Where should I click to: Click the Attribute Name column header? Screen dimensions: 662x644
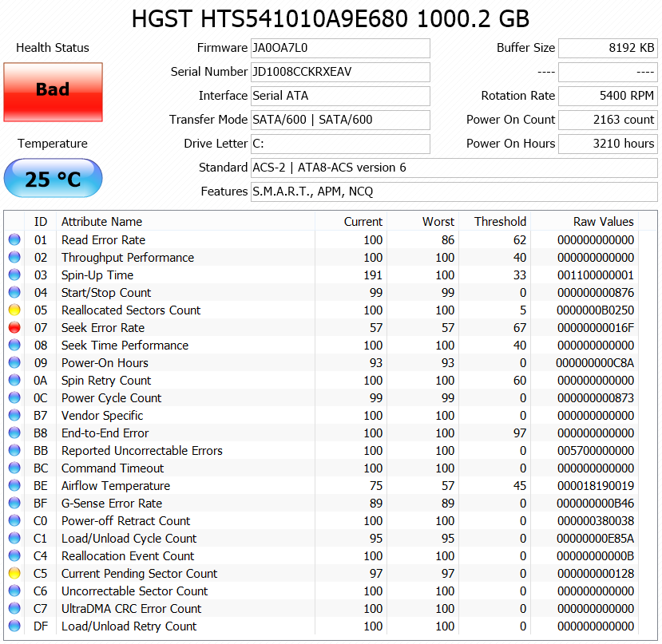[x=186, y=222]
